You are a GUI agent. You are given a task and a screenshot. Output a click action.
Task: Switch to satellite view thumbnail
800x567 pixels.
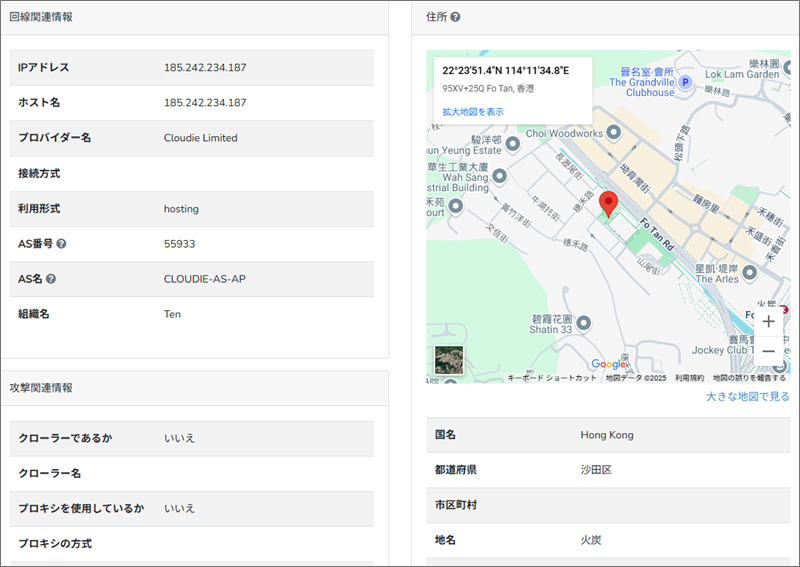(450, 360)
